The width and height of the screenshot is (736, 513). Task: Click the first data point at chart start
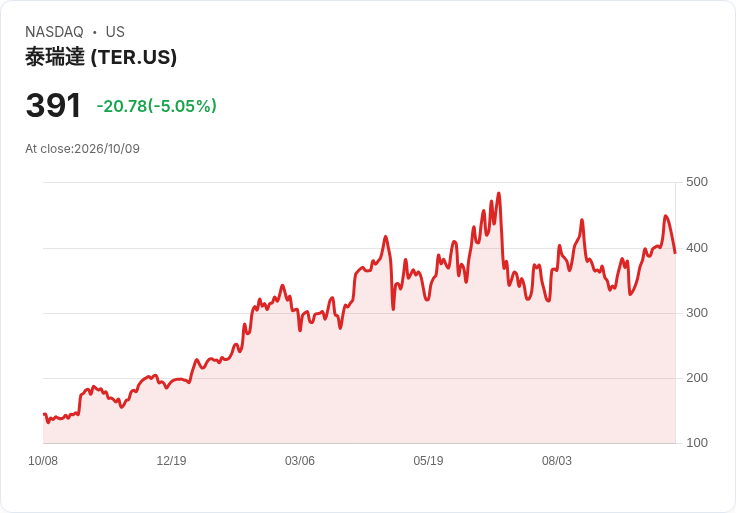tap(44, 414)
